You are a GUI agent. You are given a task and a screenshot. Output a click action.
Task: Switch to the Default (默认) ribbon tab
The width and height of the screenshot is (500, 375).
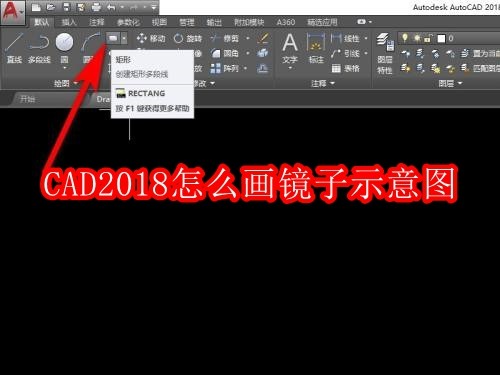42,22
